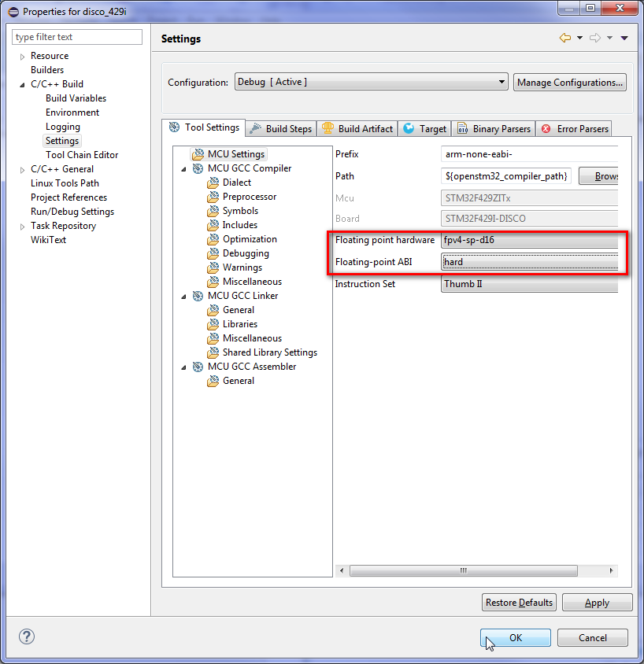Switch to the Binary Parsers tab
Image resolution: width=644 pixels, height=664 pixels.
coord(494,129)
